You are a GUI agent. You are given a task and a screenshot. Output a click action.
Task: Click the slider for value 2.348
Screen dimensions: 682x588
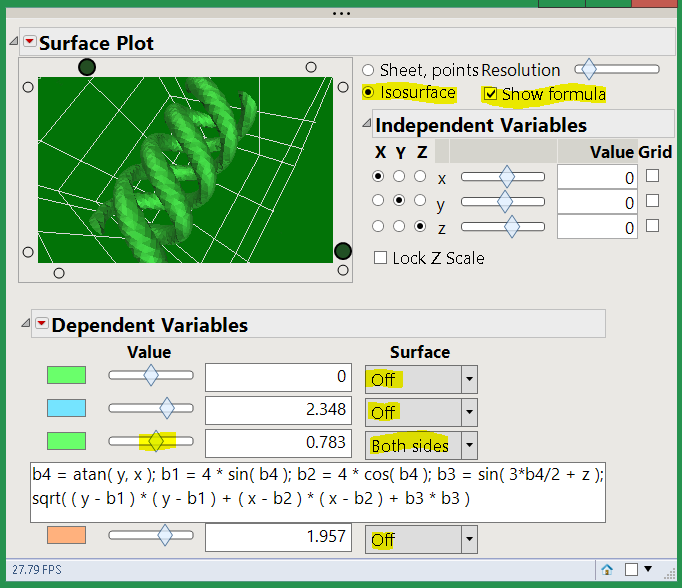(151, 408)
